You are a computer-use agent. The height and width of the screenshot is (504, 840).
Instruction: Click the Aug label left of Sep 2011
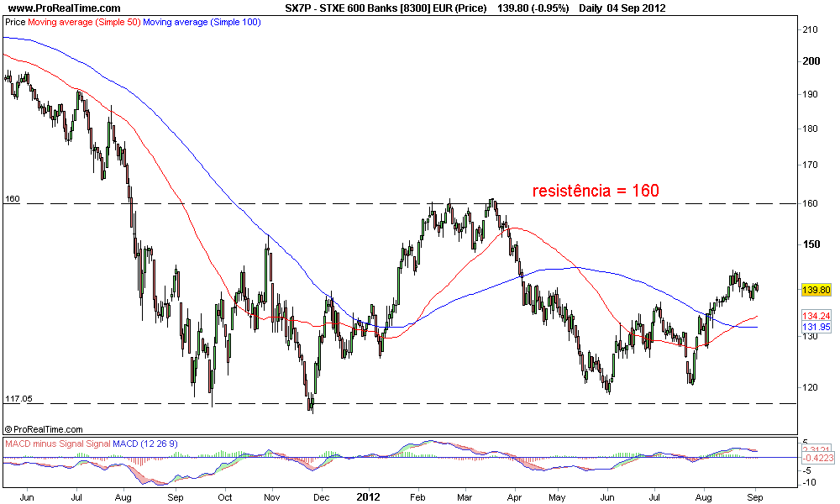[x=123, y=497]
